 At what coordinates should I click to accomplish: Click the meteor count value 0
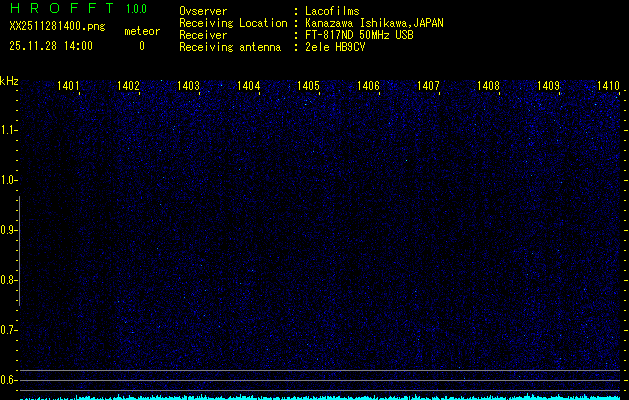[x=141, y=46]
